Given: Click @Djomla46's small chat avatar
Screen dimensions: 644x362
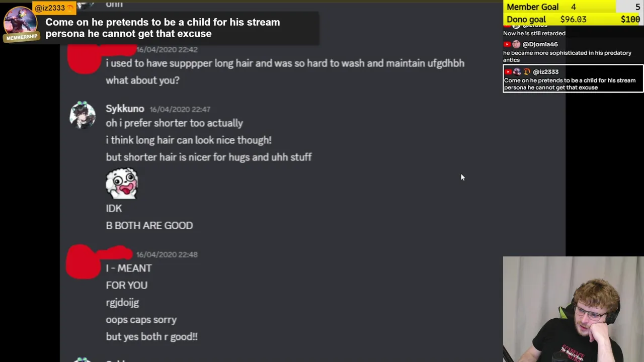Looking at the screenshot, I should [x=516, y=44].
